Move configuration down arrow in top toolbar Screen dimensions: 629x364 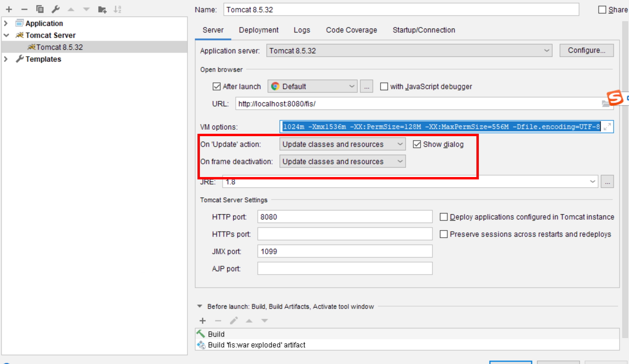pyautogui.click(x=86, y=9)
